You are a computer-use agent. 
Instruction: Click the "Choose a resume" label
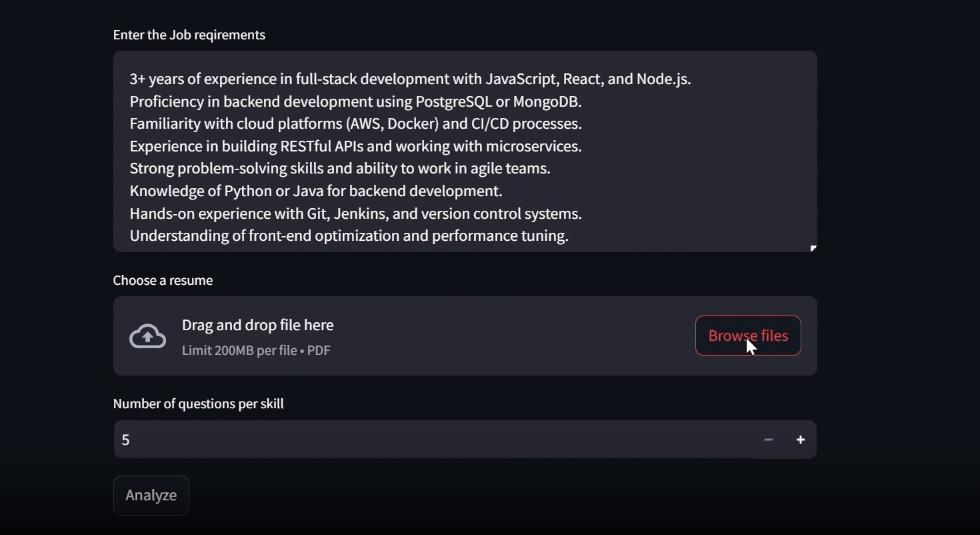(x=163, y=281)
